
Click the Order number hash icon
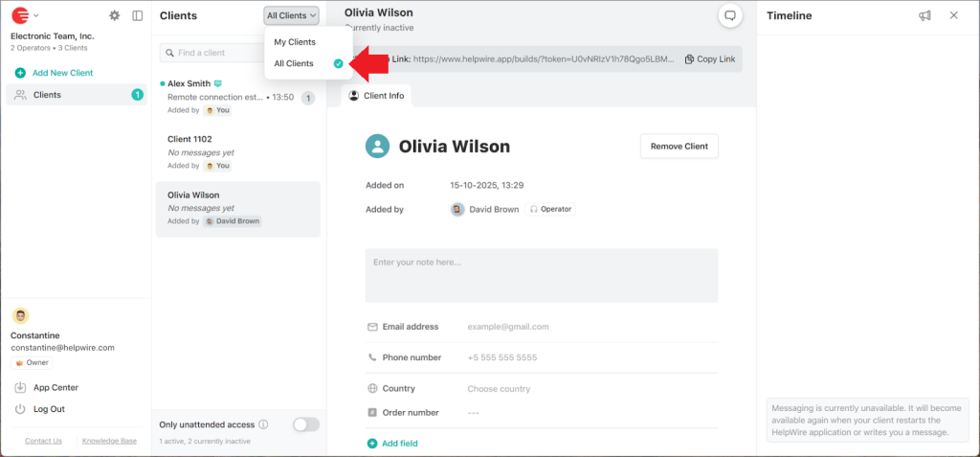point(372,413)
